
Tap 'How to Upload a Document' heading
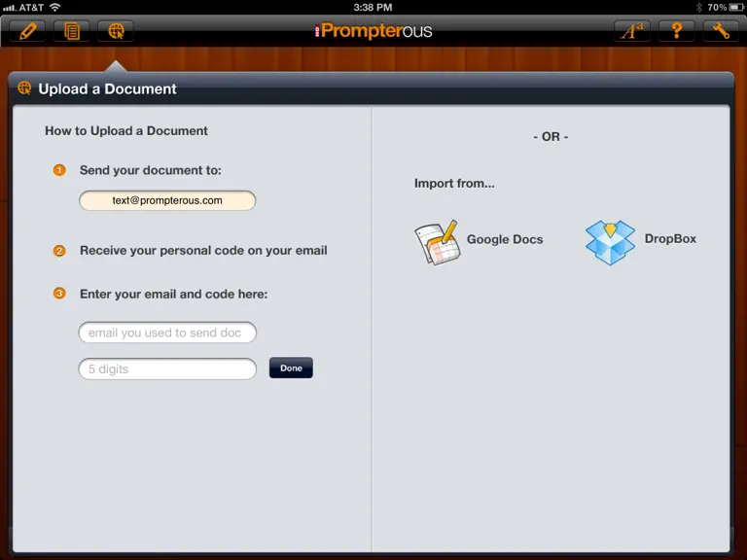pyautogui.click(x=126, y=131)
